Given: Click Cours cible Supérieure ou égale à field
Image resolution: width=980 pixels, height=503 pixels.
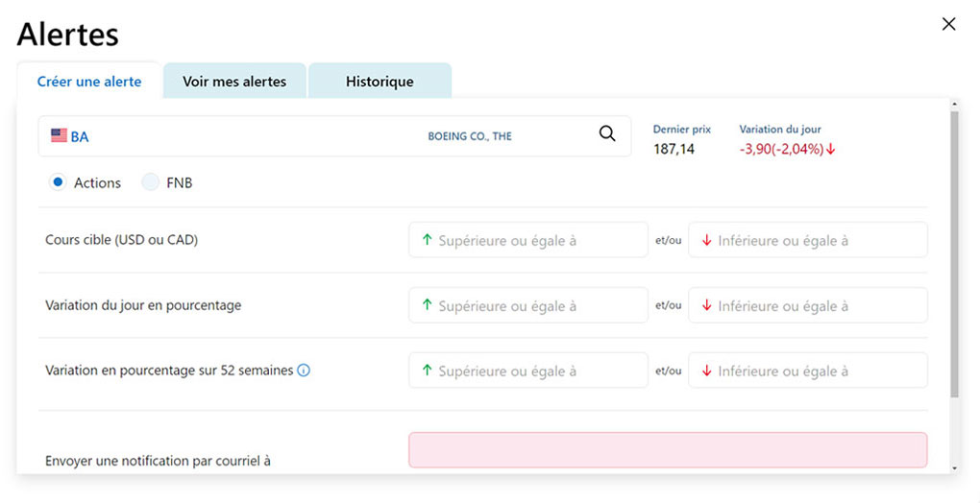Looking at the screenshot, I should (x=528, y=240).
